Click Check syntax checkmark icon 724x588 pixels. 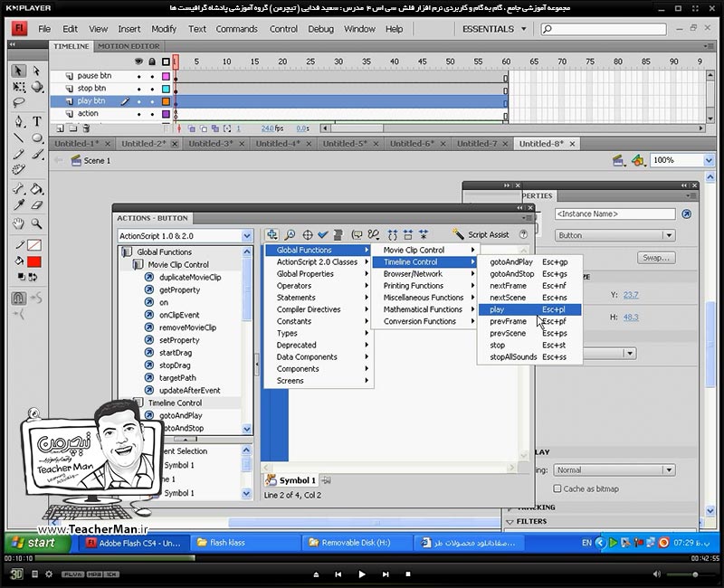(x=323, y=234)
